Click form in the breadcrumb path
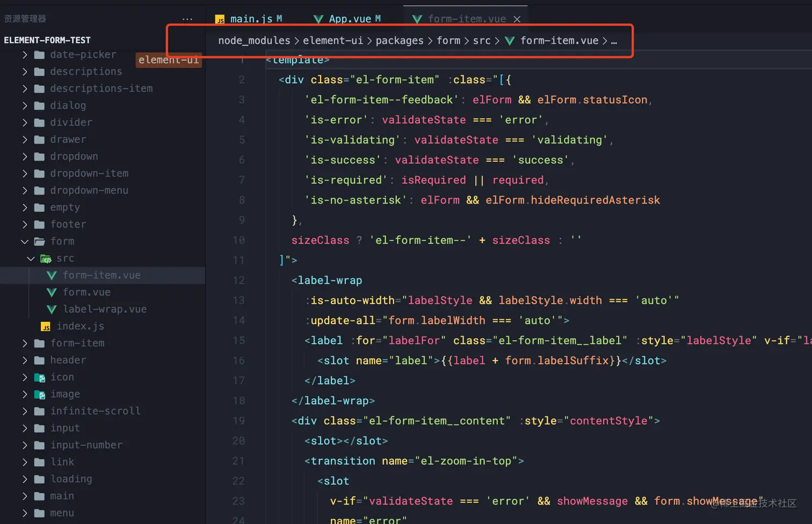The image size is (812, 524). coord(448,41)
